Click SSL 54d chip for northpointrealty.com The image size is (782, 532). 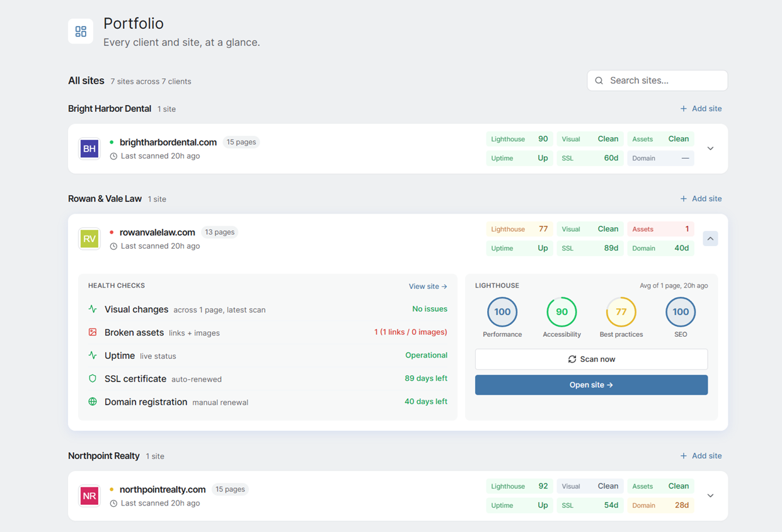[590, 505]
